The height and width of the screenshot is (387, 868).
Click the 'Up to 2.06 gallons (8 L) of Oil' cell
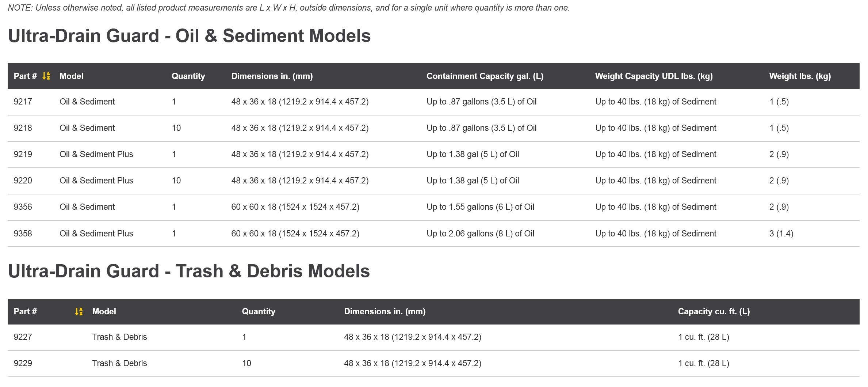pos(480,234)
